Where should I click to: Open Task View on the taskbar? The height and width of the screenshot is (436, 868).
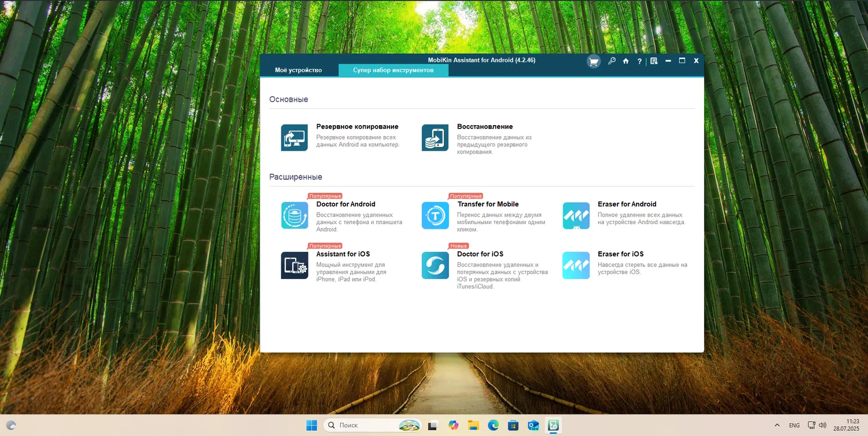tap(433, 426)
